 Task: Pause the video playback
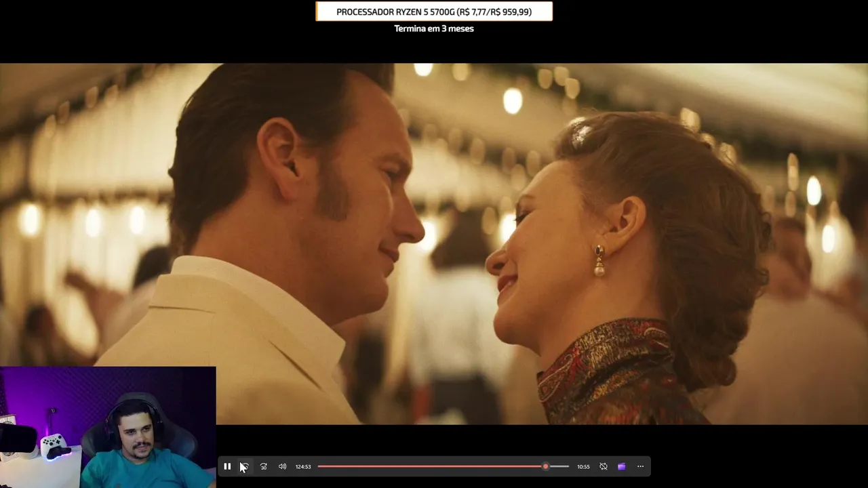click(x=227, y=466)
